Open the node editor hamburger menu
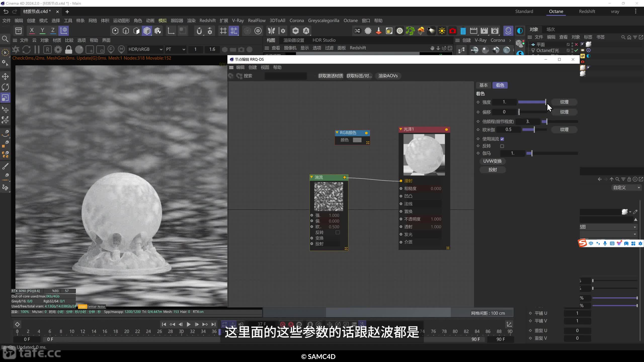Screen dimensions: 644x362 [231, 67]
